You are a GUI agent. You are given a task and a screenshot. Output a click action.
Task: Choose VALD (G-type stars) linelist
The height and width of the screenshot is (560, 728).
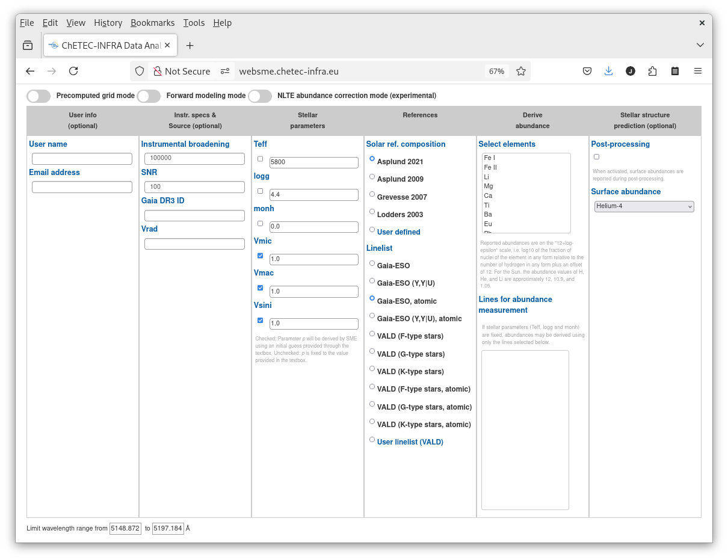click(x=372, y=351)
